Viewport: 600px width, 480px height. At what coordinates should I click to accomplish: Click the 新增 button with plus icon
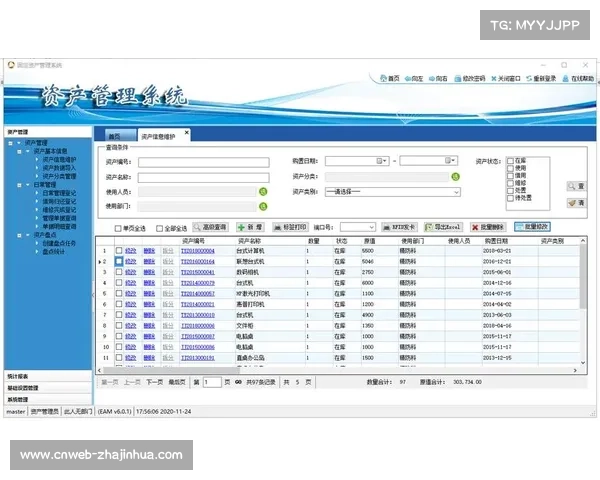[x=250, y=228]
